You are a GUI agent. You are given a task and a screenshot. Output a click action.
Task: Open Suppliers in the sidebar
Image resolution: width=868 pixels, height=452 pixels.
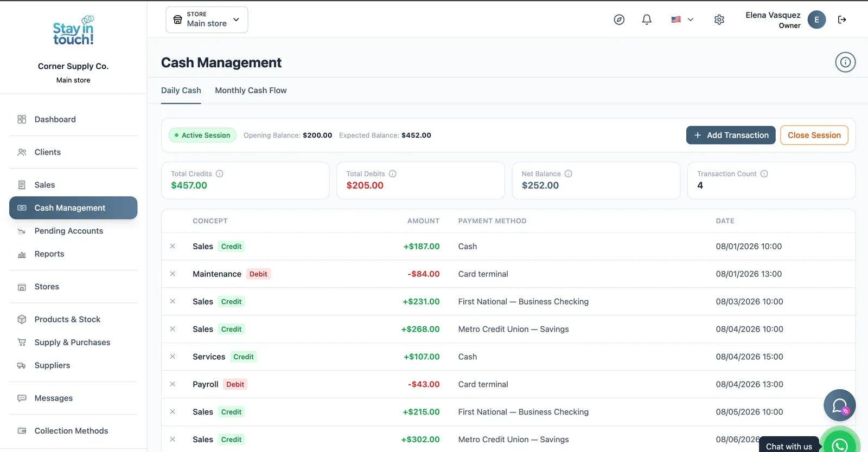tap(73, 365)
